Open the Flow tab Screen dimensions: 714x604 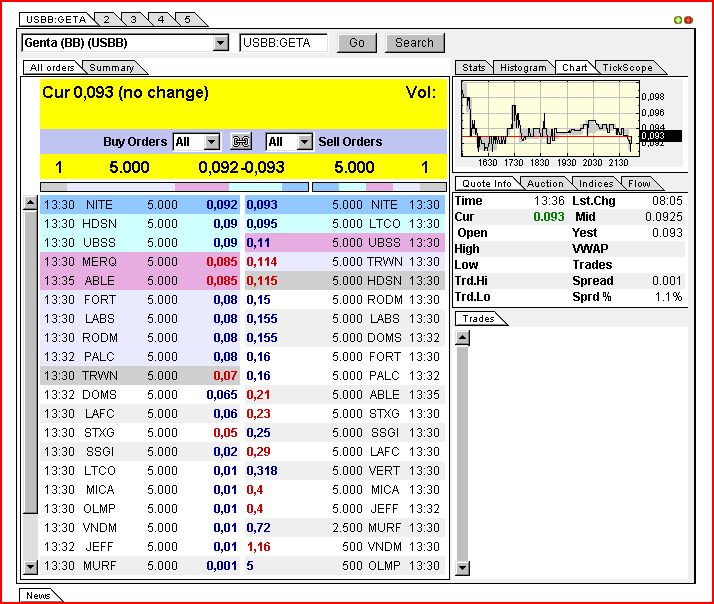point(639,184)
